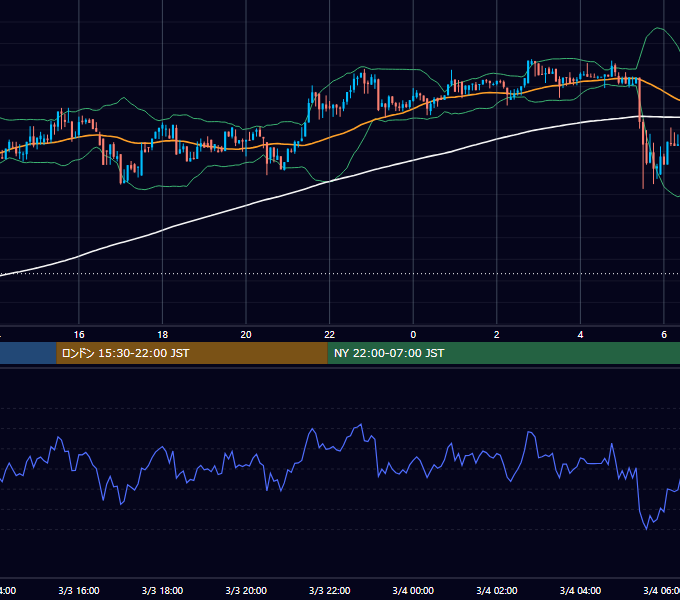680x600 pixels.
Task: Click the '20' hour label on chart axis
Action: click(x=246, y=335)
